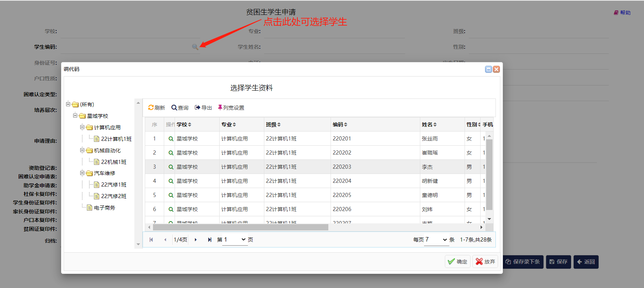Maximize the 调代码 dialog
Image resolution: width=644 pixels, height=288 pixels.
(x=488, y=69)
